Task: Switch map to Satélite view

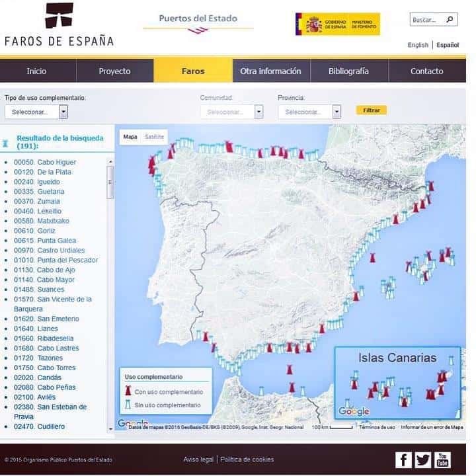Action: coord(155,137)
